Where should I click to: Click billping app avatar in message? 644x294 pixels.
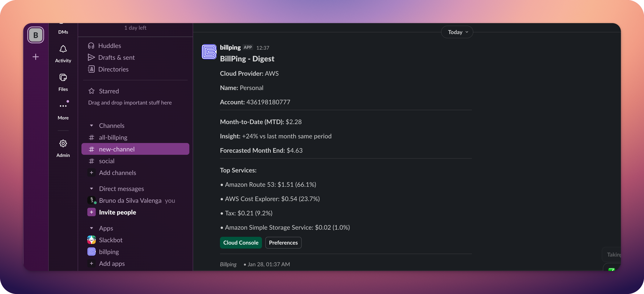[x=209, y=52]
